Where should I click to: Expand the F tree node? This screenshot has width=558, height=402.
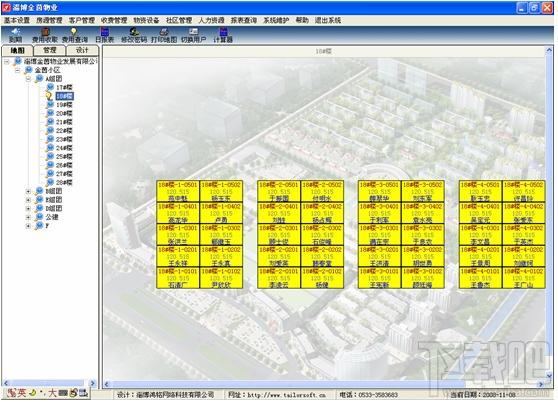pos(28,226)
